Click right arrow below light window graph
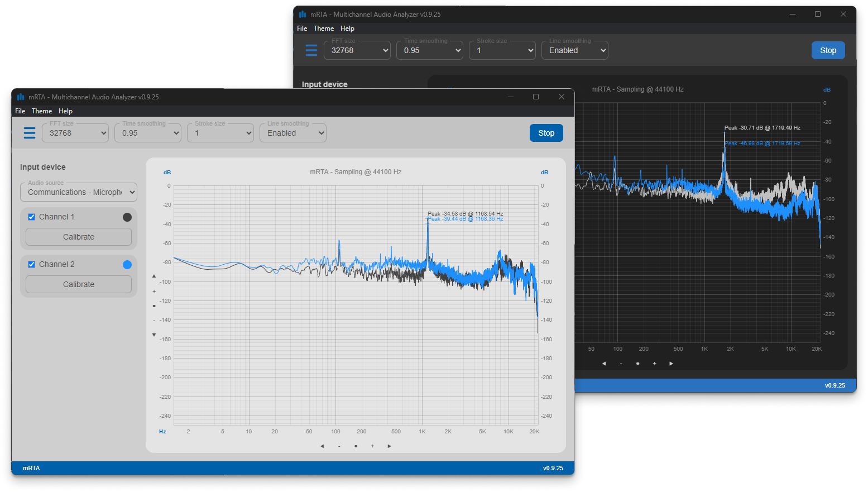Image resolution: width=868 pixels, height=492 pixels. click(x=389, y=446)
